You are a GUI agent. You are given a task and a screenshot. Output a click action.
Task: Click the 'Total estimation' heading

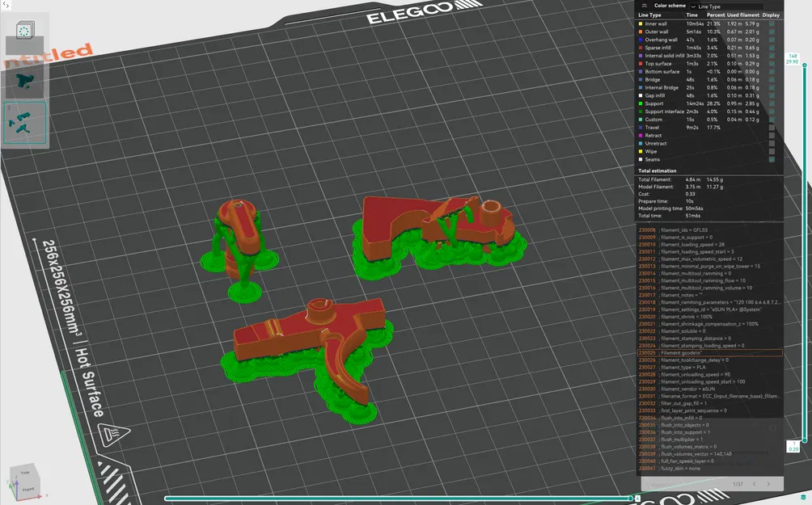coord(658,170)
